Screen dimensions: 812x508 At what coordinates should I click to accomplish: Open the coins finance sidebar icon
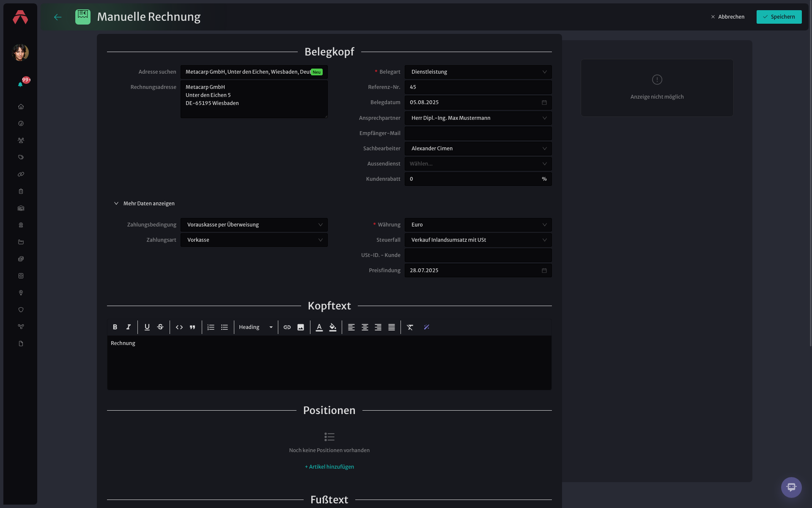coord(21,259)
